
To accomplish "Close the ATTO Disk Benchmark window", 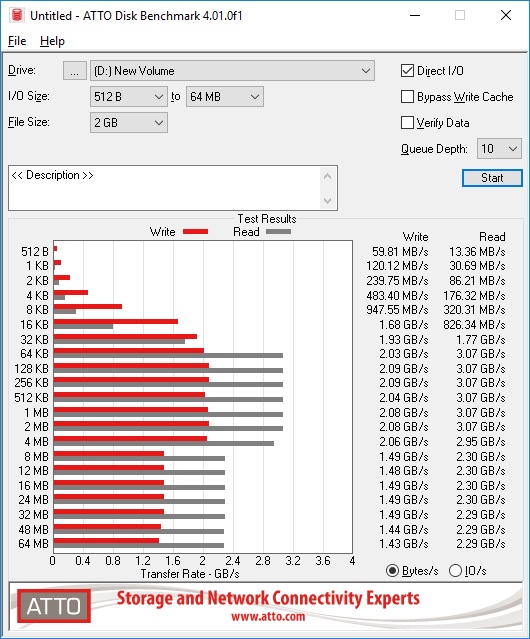I will point(506,15).
